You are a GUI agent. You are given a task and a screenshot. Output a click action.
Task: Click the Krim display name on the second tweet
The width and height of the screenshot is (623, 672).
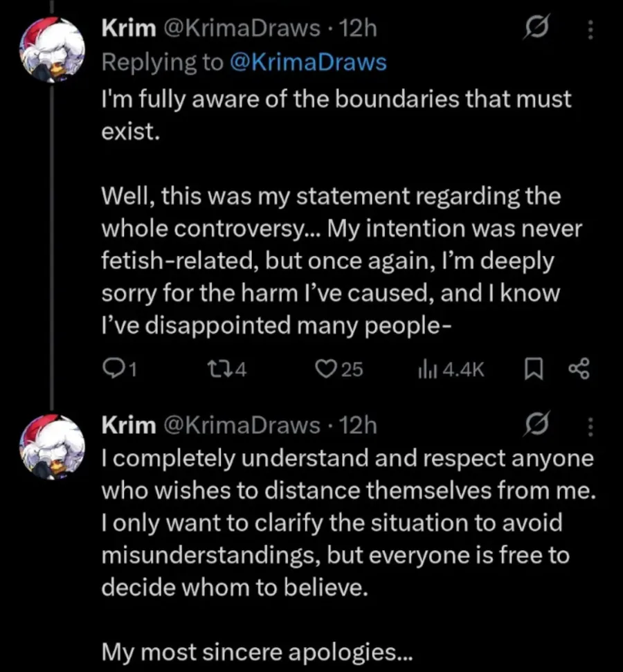click(x=128, y=424)
